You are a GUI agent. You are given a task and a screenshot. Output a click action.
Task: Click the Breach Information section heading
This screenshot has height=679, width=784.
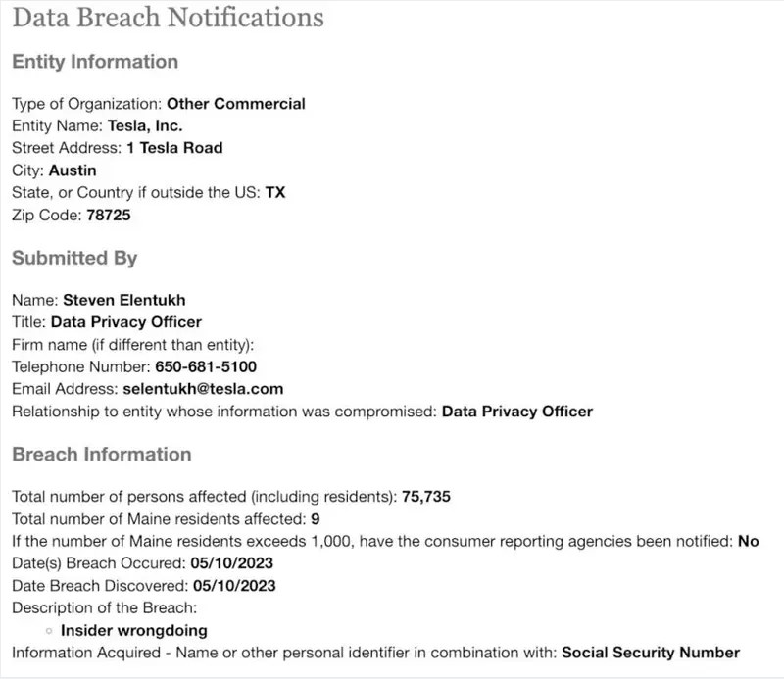pos(102,454)
